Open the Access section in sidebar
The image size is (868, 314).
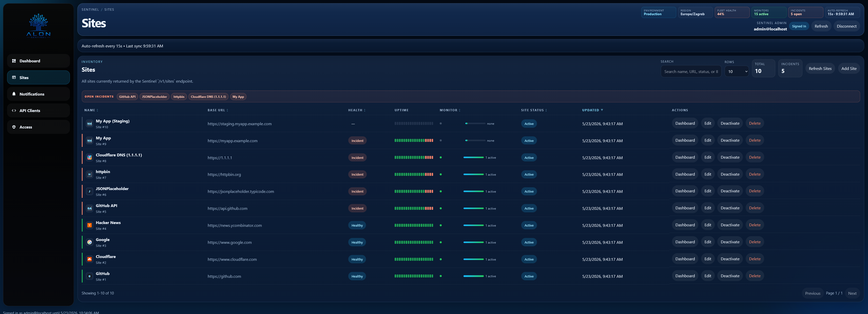coord(38,127)
